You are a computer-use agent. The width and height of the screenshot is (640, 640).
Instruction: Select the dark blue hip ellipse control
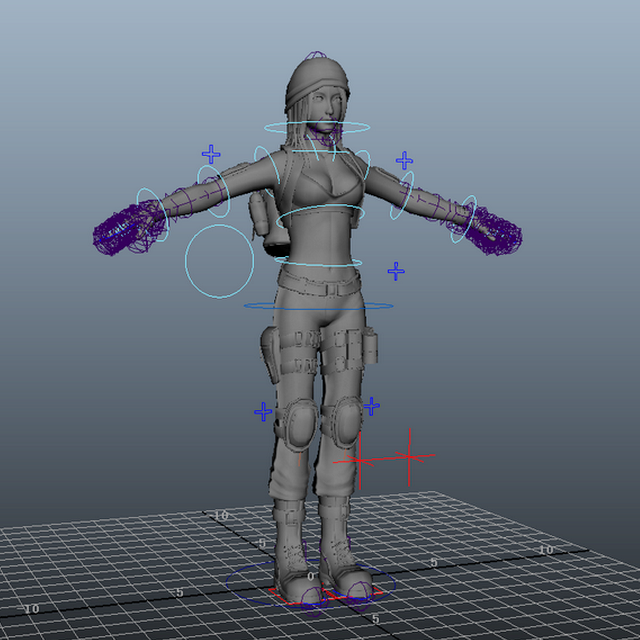pyautogui.click(x=319, y=306)
